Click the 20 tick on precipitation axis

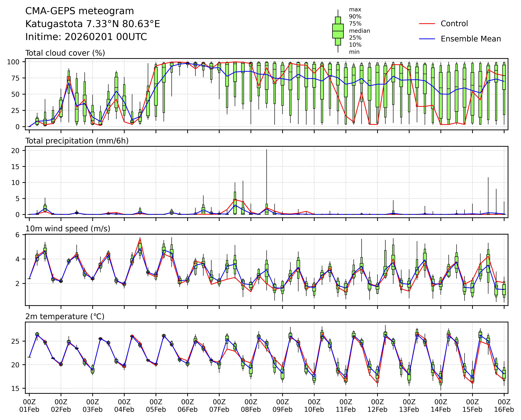[x=15, y=151]
